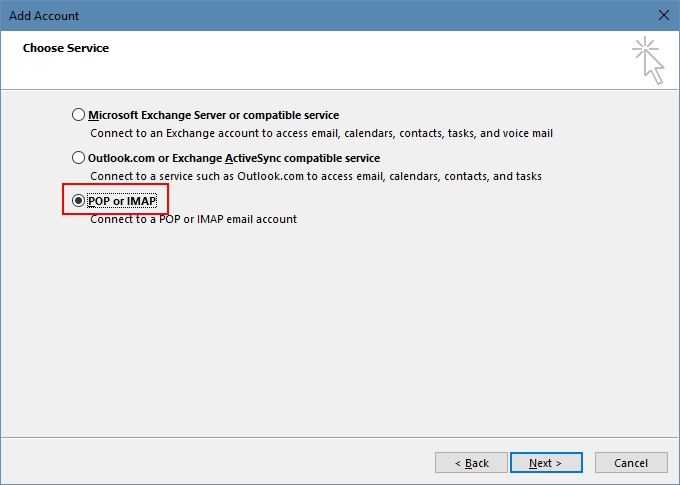Choose the Outlook.com or Exchange ActiveSync radio button
The image size is (680, 485).
point(79,158)
